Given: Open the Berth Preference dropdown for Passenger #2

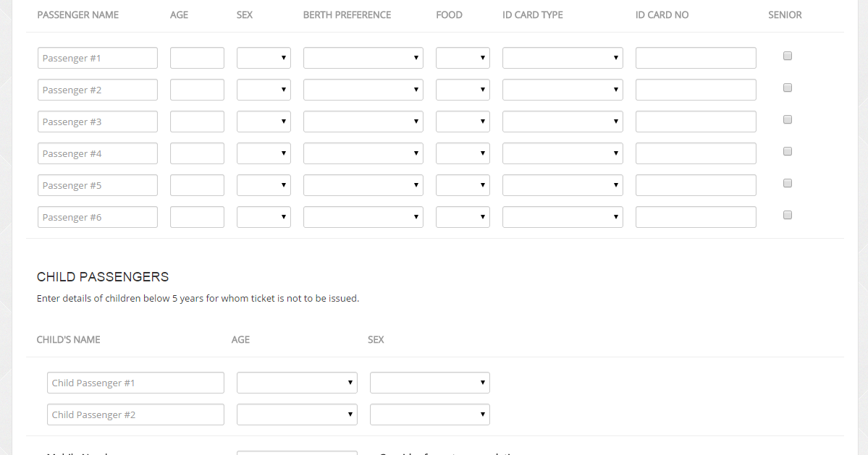Looking at the screenshot, I should click(x=363, y=89).
